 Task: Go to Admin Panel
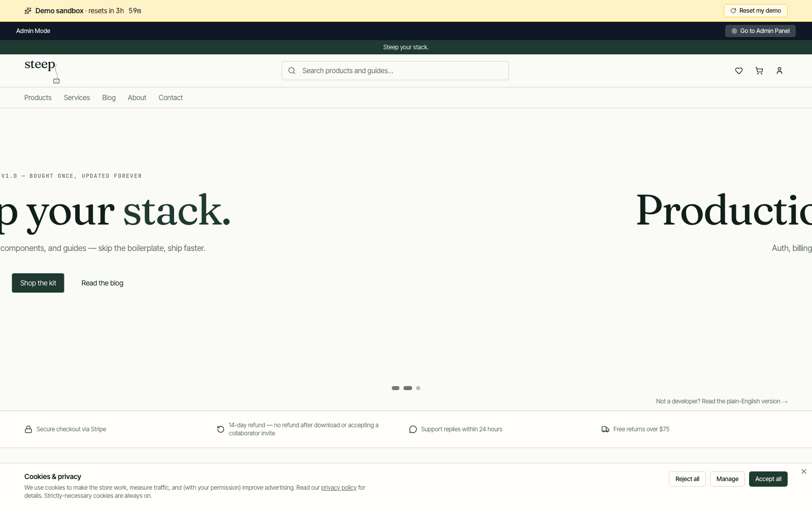tap(760, 31)
